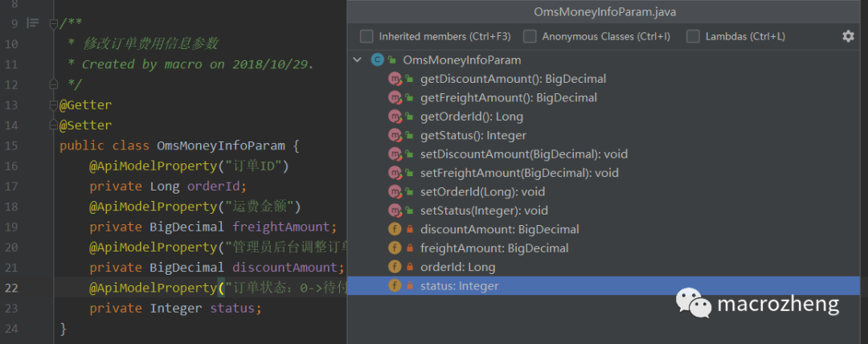The height and width of the screenshot is (344, 868).
Task: Jump to the status: Integer field entry
Action: pos(459,286)
